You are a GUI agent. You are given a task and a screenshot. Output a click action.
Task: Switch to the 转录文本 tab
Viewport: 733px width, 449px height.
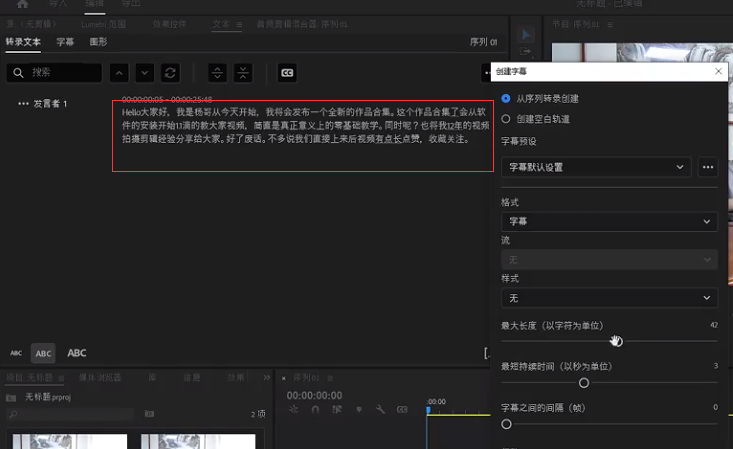click(x=23, y=42)
